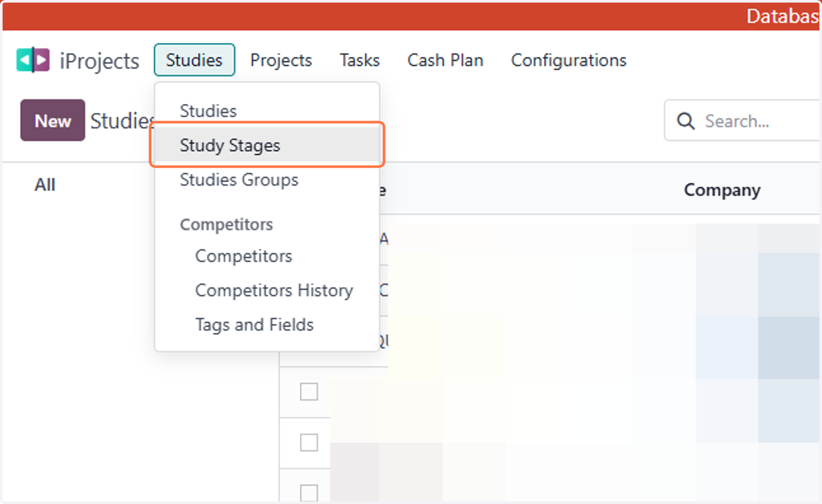The width and height of the screenshot is (822, 504).
Task: Focus the Search input field
Action: [x=743, y=122]
